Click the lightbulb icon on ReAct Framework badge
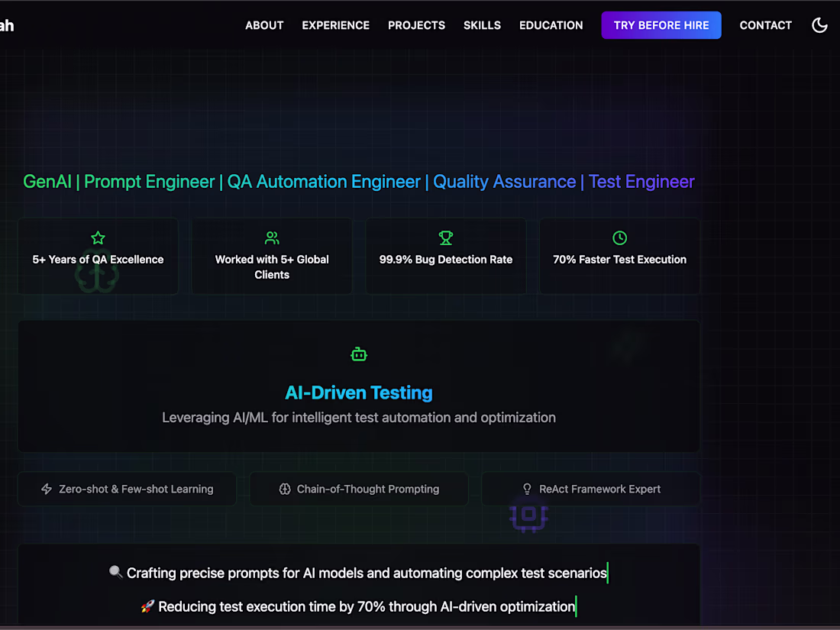Screen dimensions: 840x630 coord(527,489)
